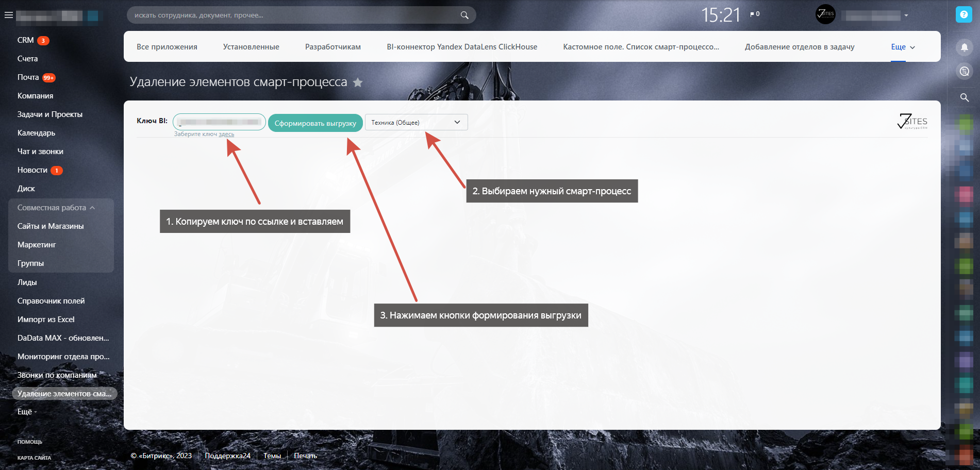Open CRM in the left menu

coord(25,40)
